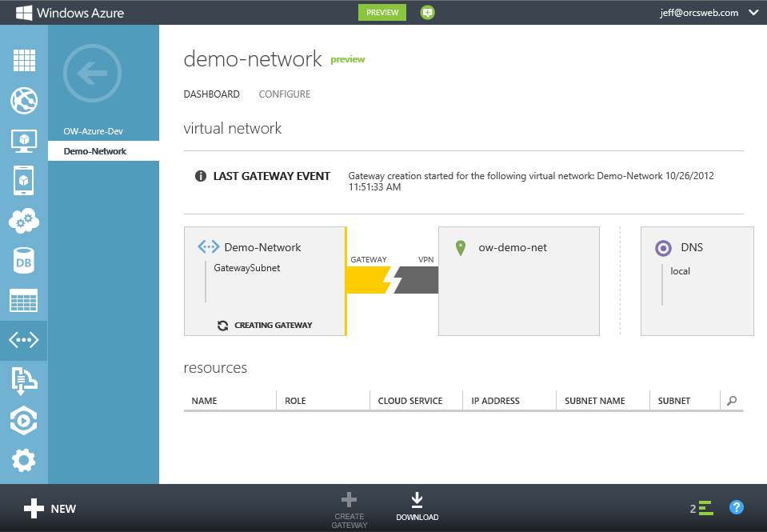Viewport: 767px width, 532px height.
Task: Open the feedback speech bubble icon
Action: click(x=428, y=13)
